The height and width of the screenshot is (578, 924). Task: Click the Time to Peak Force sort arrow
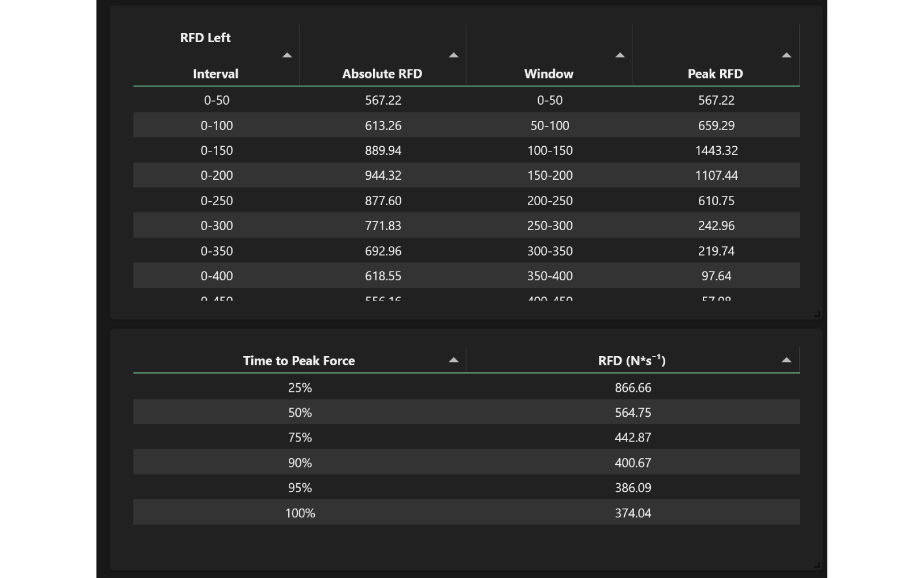point(453,360)
